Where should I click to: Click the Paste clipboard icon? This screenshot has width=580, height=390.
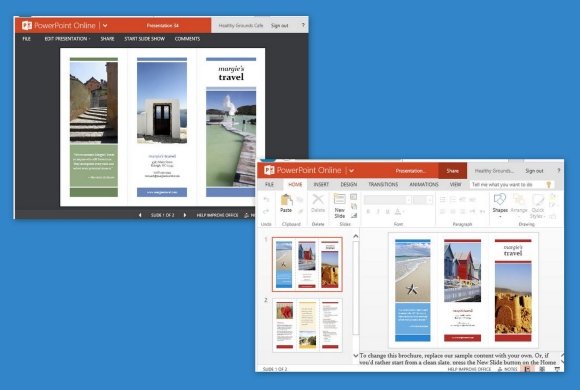(286, 200)
